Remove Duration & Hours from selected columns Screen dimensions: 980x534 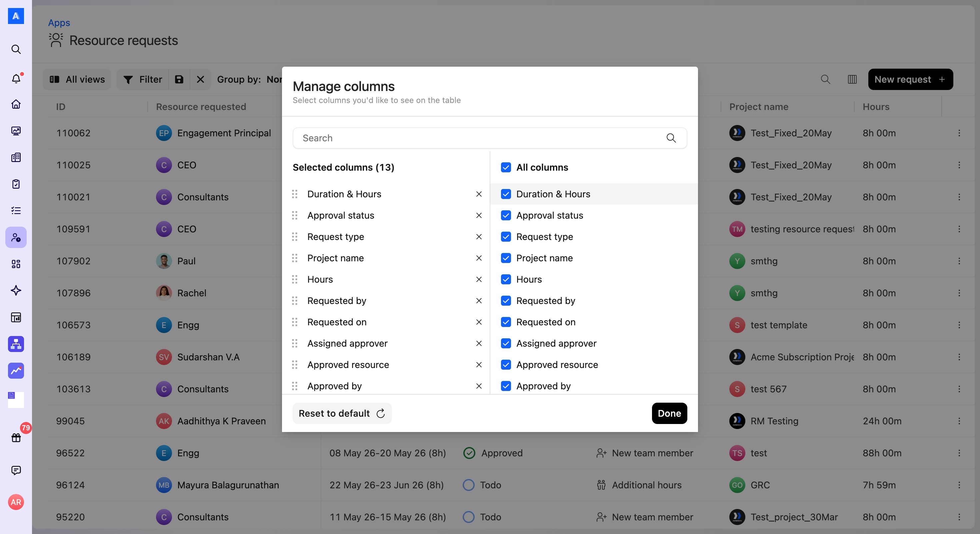[x=479, y=194]
